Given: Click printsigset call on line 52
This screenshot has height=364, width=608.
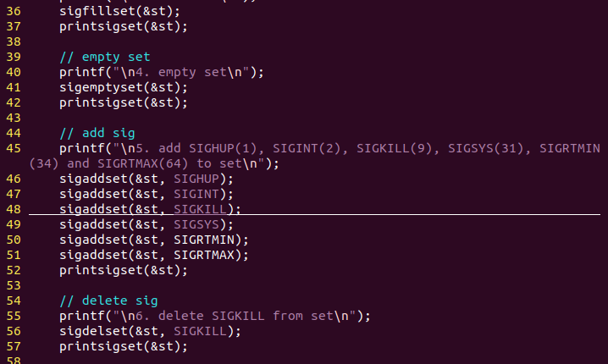Looking at the screenshot, I should pos(97,270).
